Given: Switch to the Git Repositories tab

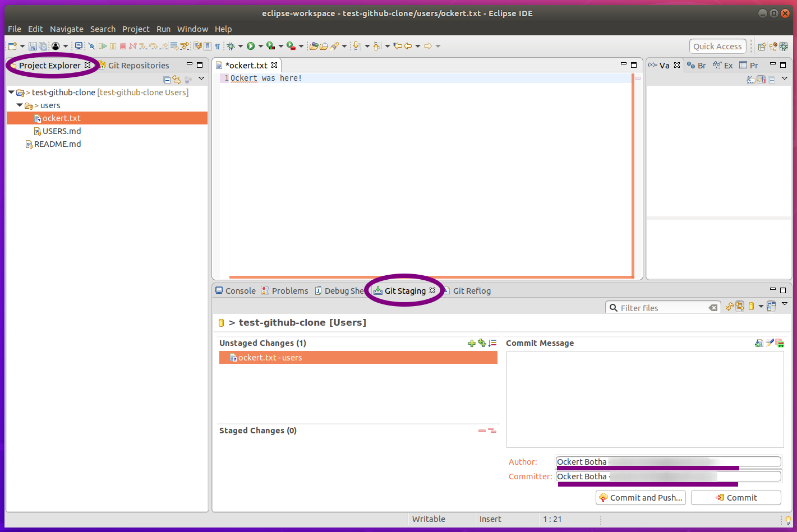Looking at the screenshot, I should coord(138,66).
